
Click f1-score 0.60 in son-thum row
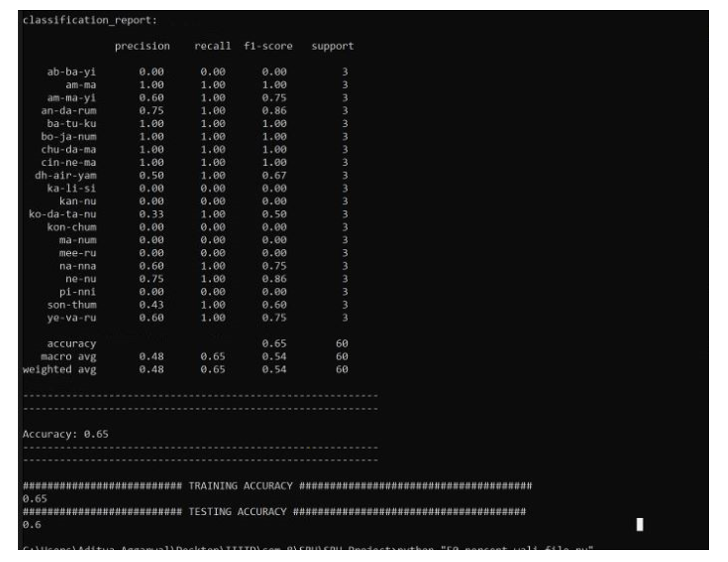click(274, 305)
